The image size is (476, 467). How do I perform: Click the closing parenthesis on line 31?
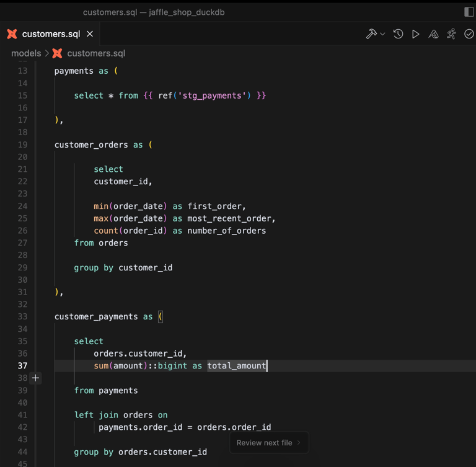(x=56, y=292)
